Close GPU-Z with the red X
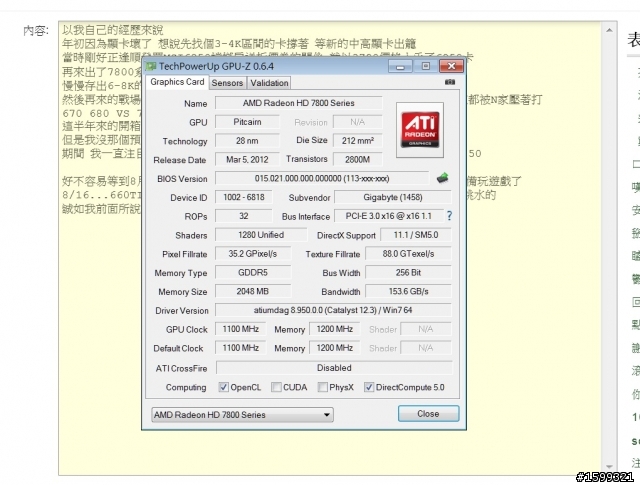Viewport: 640px width, 485px height. (x=451, y=66)
